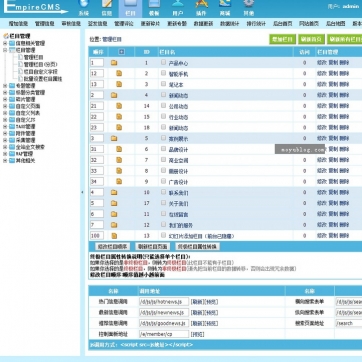Check the box for column ID 4
Image resolution: width=362 pixels, height=362 pixels.
163,95
